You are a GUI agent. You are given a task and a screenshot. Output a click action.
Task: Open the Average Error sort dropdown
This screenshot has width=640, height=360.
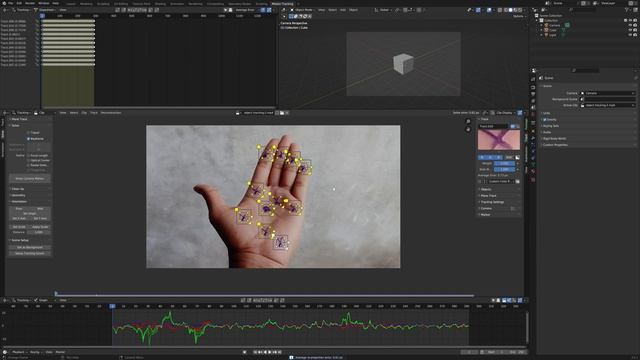(x=246, y=10)
